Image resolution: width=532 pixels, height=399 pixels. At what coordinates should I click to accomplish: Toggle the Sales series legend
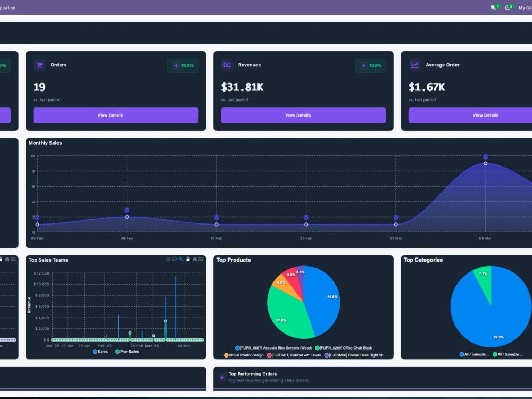coord(101,352)
